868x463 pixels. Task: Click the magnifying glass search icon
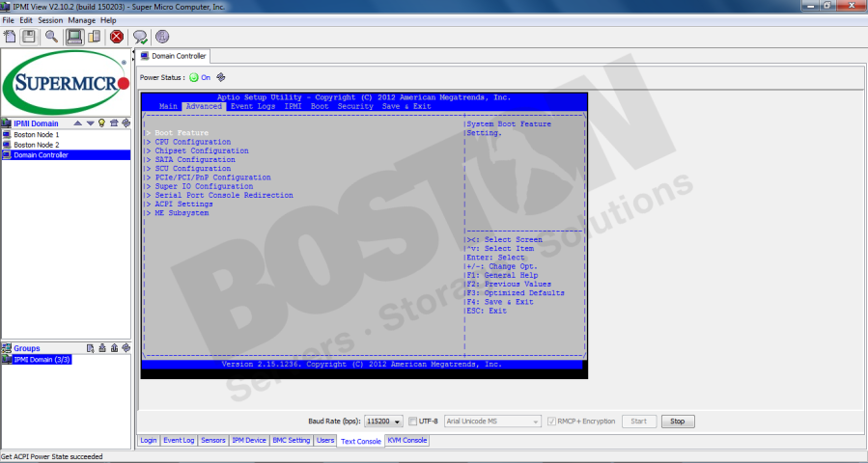pos(51,37)
